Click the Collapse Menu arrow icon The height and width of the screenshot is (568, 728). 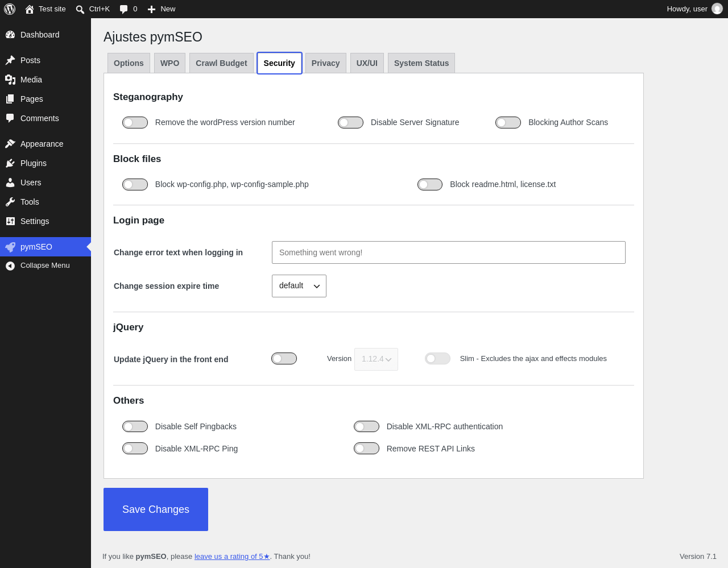(10, 266)
